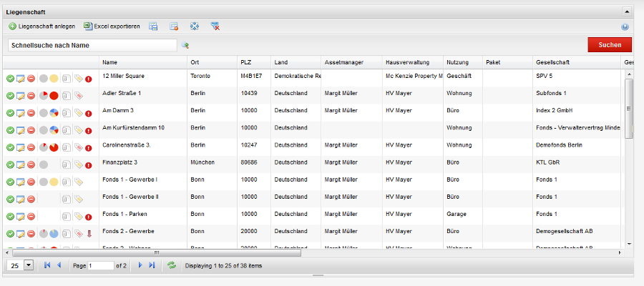Click the tag icon for Am Damm 3

(x=79, y=113)
